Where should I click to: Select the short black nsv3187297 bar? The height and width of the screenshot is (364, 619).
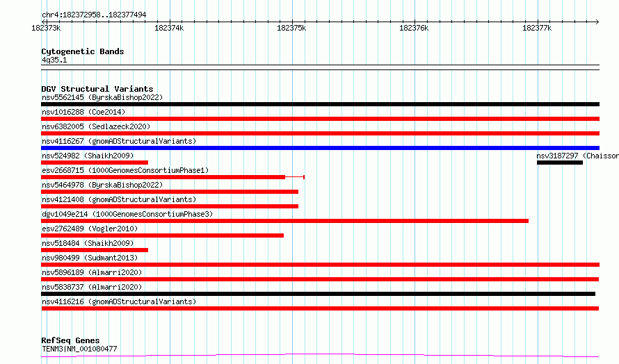pos(560,163)
